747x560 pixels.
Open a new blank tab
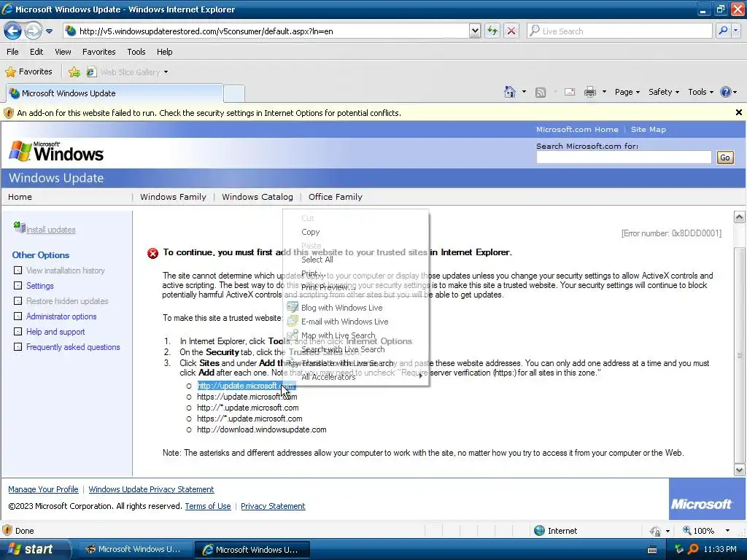pyautogui.click(x=234, y=93)
